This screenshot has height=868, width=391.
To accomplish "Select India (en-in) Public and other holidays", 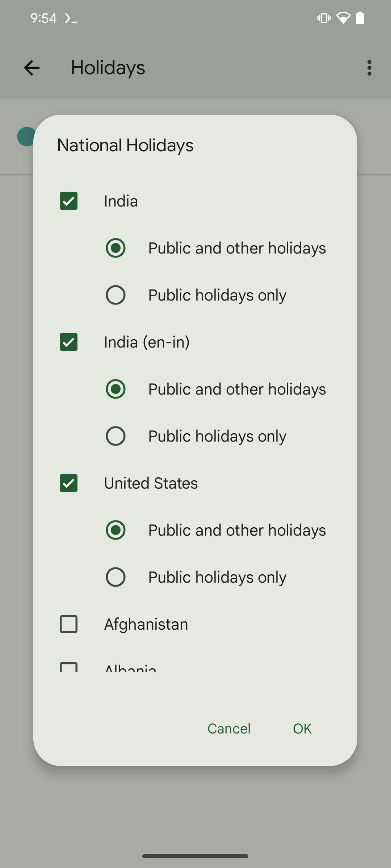I will click(x=115, y=389).
